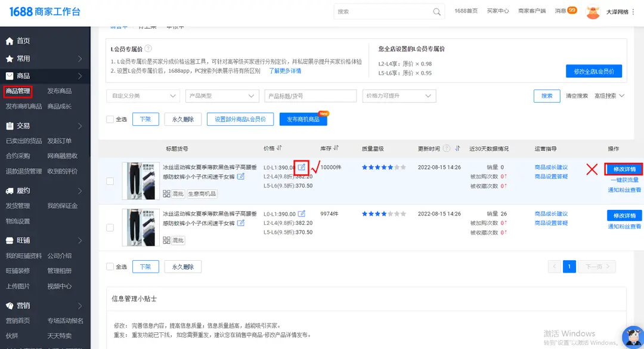Click the edit title icon for second product

tap(241, 223)
